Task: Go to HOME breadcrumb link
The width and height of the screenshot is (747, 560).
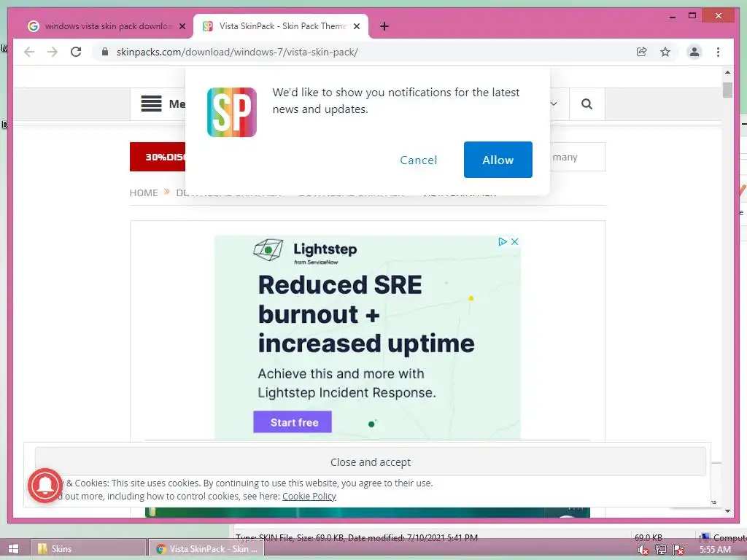Action: [x=144, y=192]
